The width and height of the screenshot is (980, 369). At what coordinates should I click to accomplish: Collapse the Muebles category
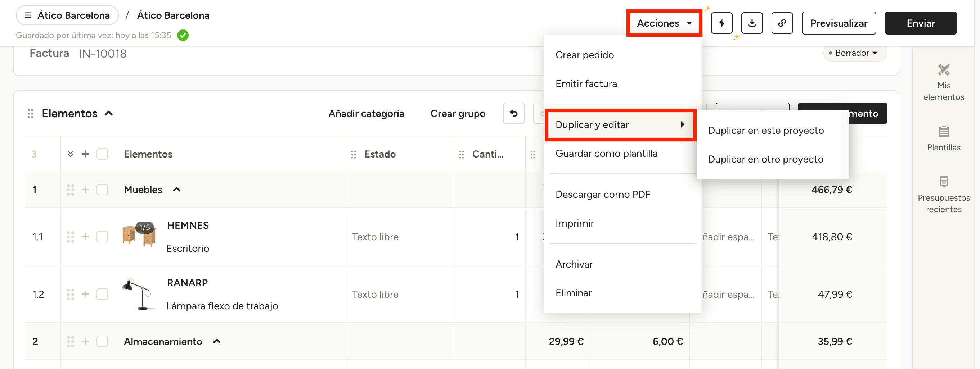click(x=176, y=190)
